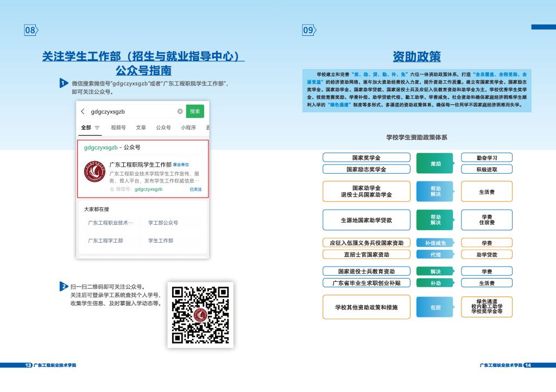Switch to the 文章 tab

(141, 128)
